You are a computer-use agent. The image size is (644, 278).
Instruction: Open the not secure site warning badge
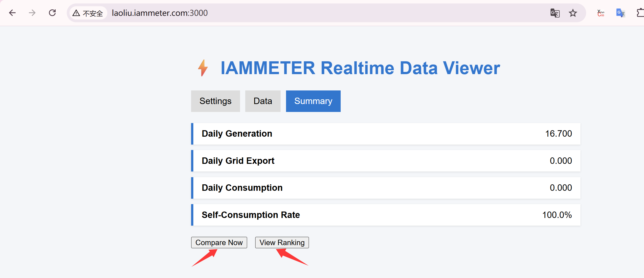pos(88,13)
